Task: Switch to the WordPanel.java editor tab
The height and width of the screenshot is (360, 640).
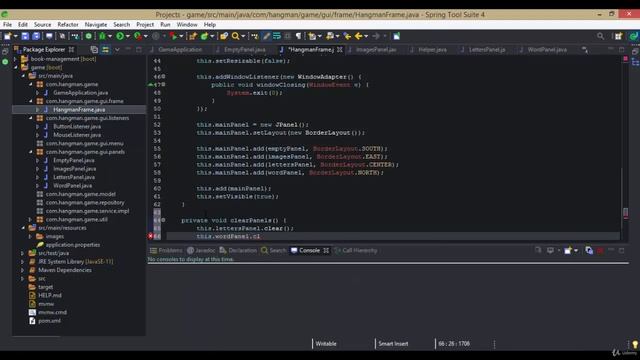Action: [x=547, y=49]
